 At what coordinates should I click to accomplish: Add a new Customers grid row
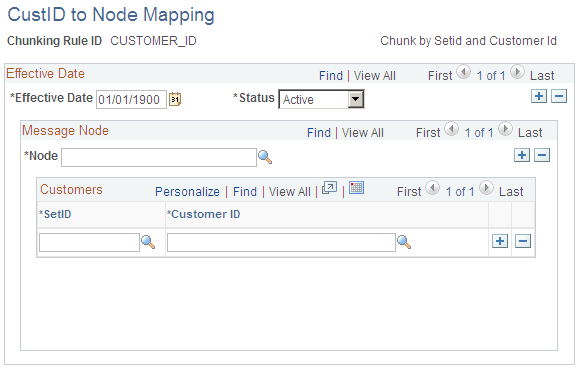pyautogui.click(x=500, y=241)
